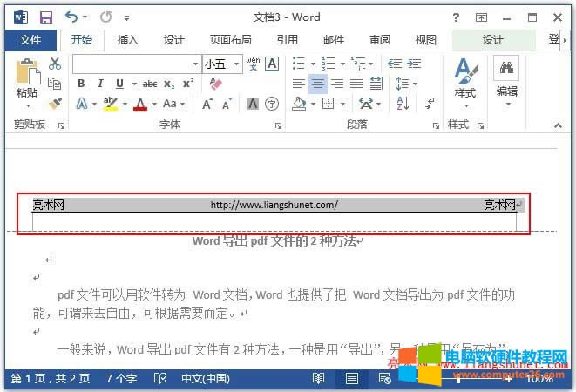Screen dimensions: 576x392
Task: Undo the last action
Action: coord(71,17)
